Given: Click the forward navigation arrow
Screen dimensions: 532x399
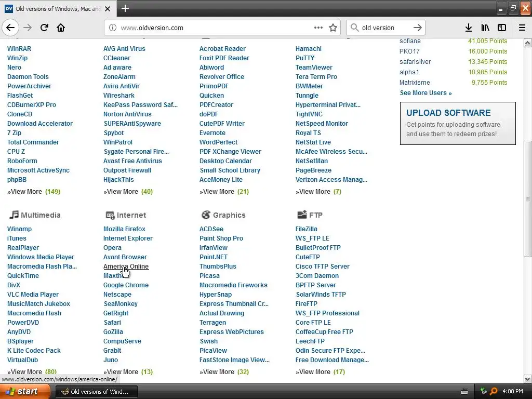Looking at the screenshot, I should point(28,28).
